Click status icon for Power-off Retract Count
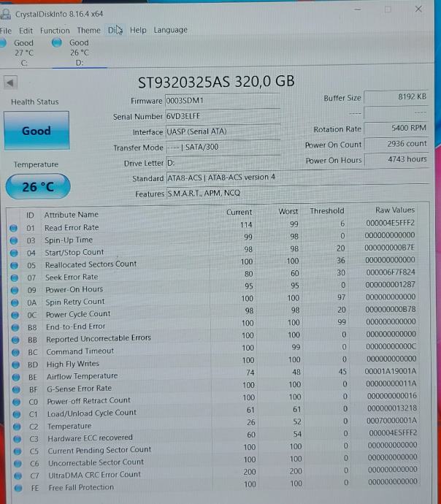The height and width of the screenshot is (504, 441). click(16, 402)
